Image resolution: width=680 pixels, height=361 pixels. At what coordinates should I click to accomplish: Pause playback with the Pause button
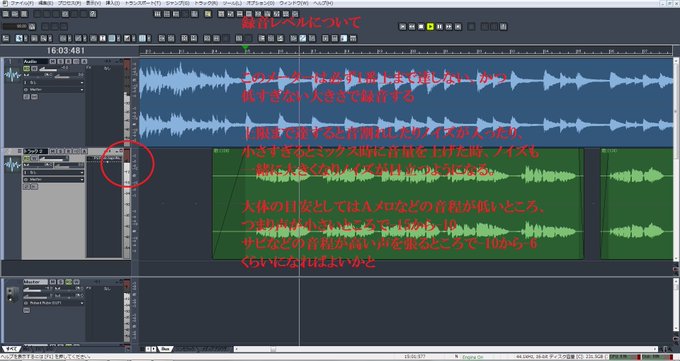[439, 27]
